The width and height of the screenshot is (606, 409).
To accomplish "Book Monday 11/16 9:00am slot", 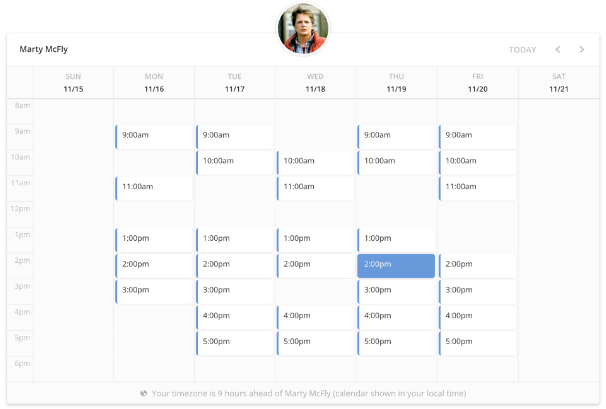I will (x=154, y=137).
